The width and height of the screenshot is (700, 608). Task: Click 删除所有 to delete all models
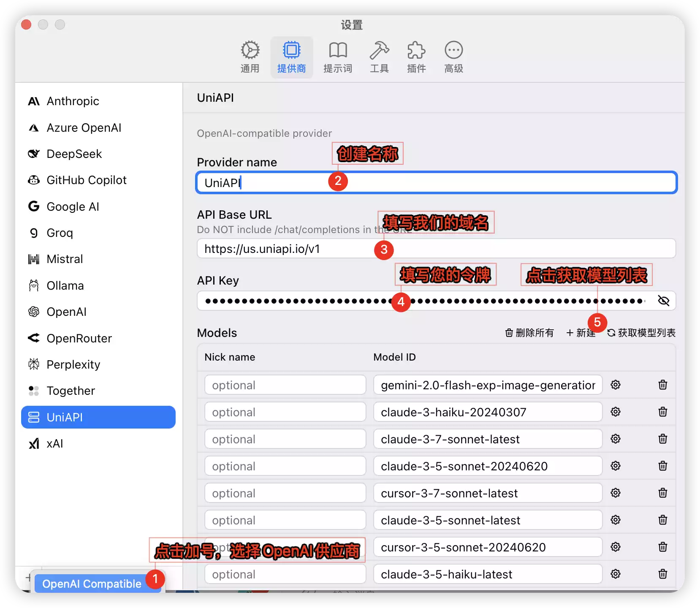529,333
